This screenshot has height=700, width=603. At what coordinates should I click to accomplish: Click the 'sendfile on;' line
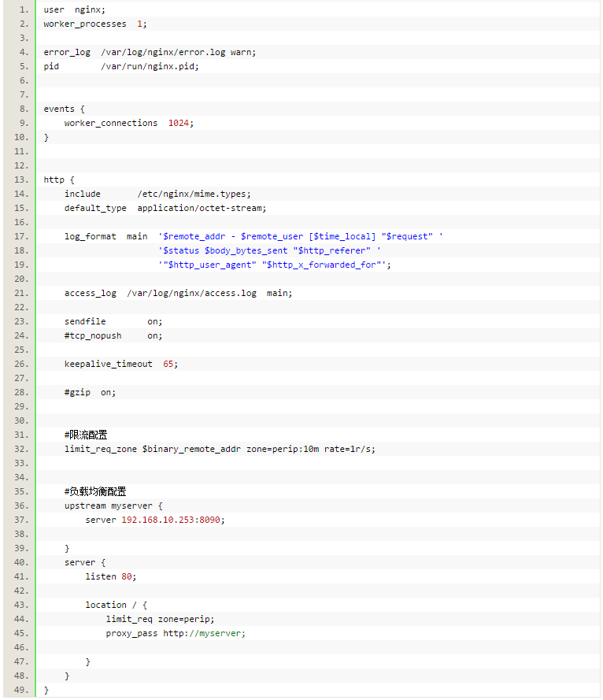[x=113, y=322]
